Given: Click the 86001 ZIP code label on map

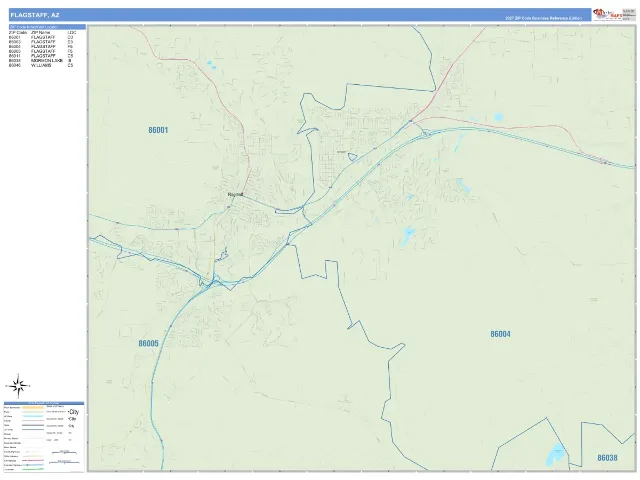Looking at the screenshot, I should click(158, 130).
